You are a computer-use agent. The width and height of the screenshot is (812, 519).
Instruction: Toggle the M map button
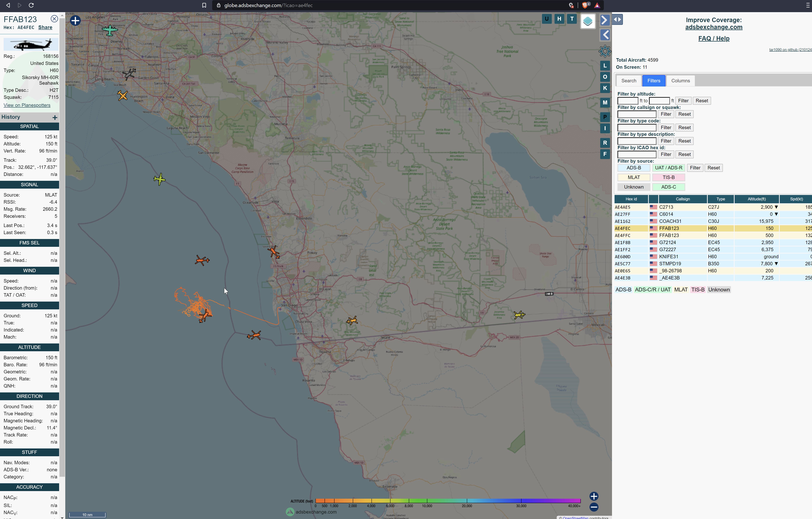click(605, 102)
